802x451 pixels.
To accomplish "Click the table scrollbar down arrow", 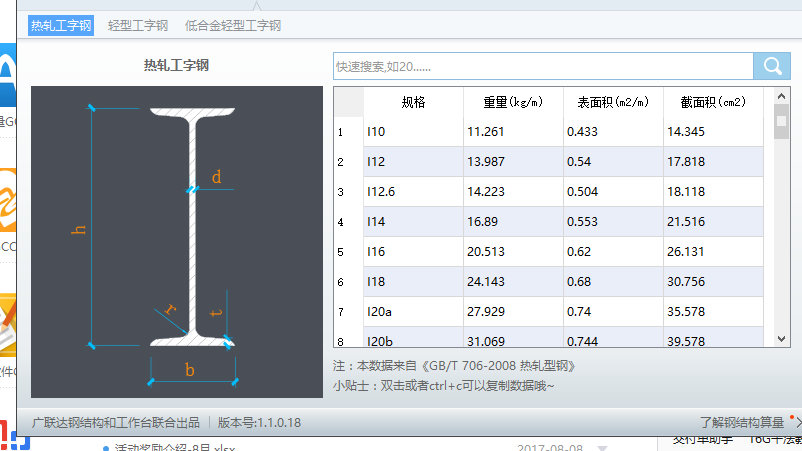I will click(781, 339).
